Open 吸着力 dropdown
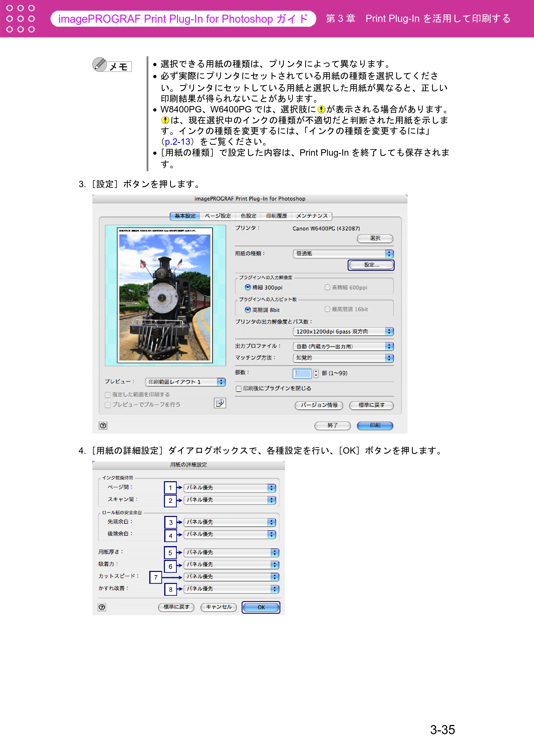Image resolution: width=534 pixels, height=756 pixels. (231, 565)
